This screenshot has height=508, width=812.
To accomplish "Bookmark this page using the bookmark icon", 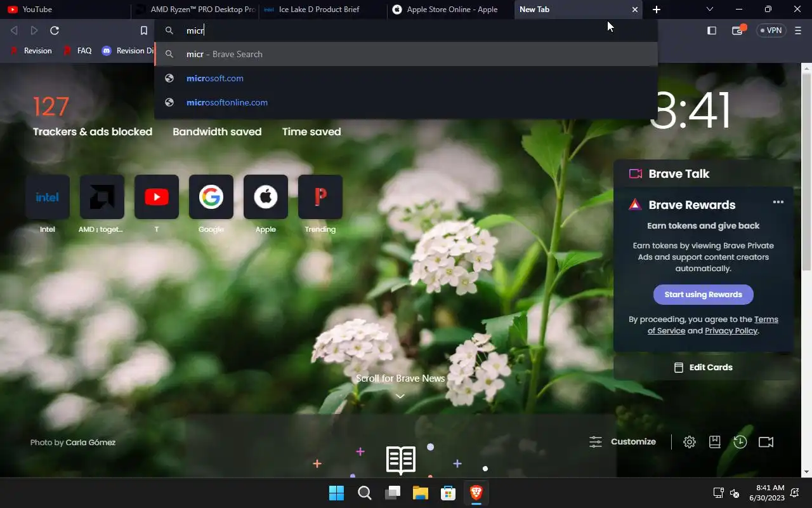I will (144, 30).
